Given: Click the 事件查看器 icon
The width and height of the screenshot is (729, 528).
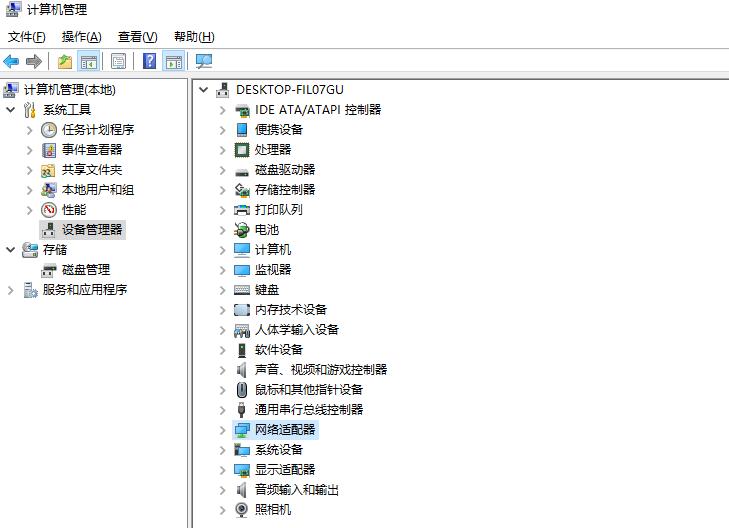Looking at the screenshot, I should coord(49,150).
